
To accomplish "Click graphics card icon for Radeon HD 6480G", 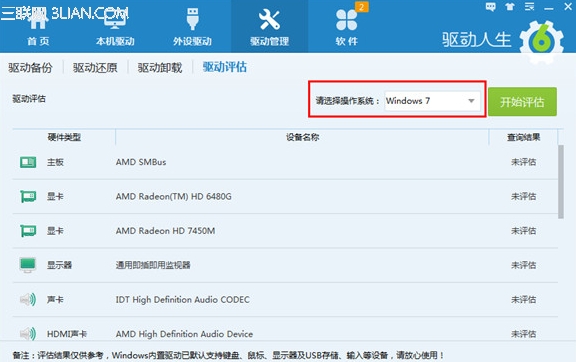I will [28, 197].
